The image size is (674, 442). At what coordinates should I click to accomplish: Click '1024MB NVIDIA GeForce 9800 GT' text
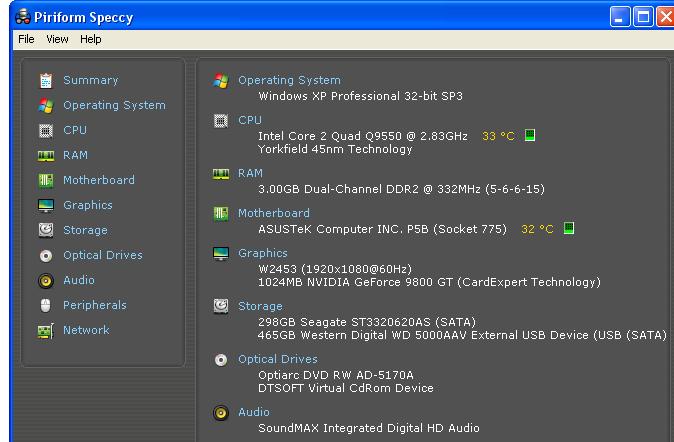[x=355, y=282]
